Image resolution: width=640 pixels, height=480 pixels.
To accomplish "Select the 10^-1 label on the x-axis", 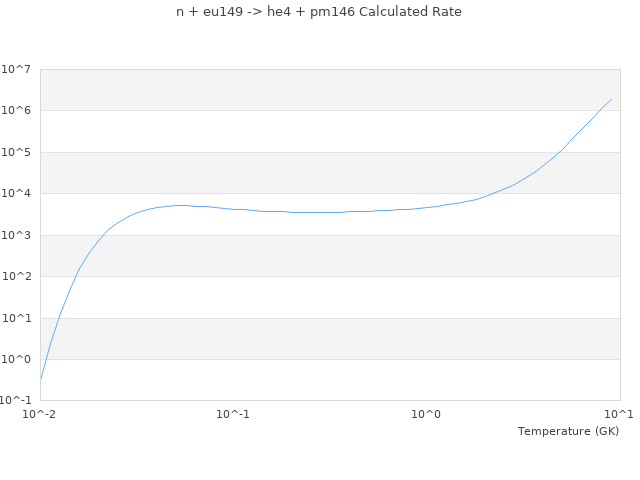I will [233, 414].
